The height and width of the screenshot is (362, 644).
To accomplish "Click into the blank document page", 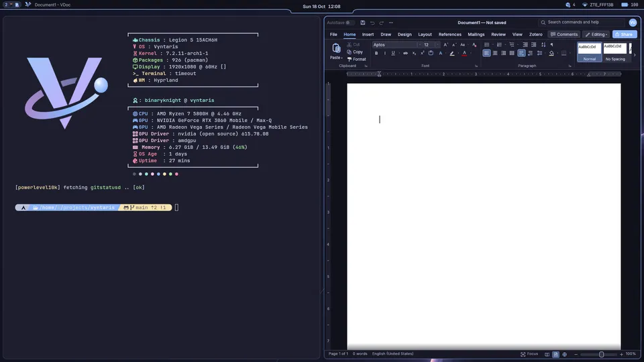I will 484,217.
